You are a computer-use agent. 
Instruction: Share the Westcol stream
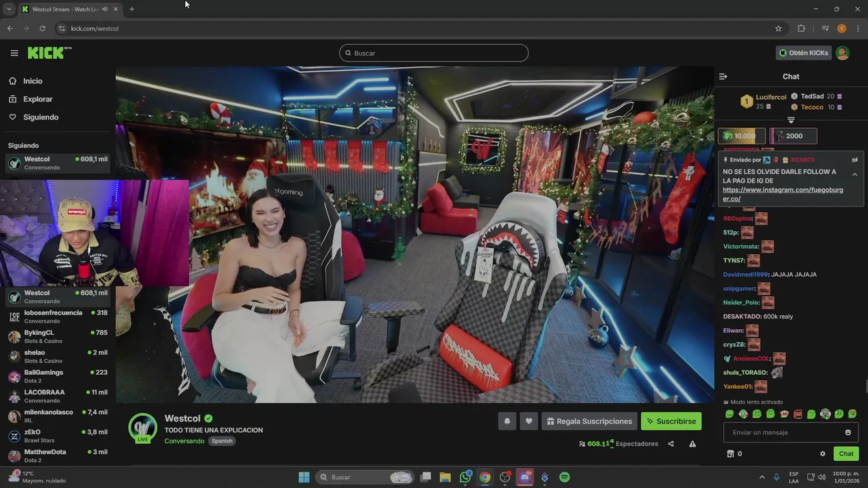pyautogui.click(x=671, y=444)
